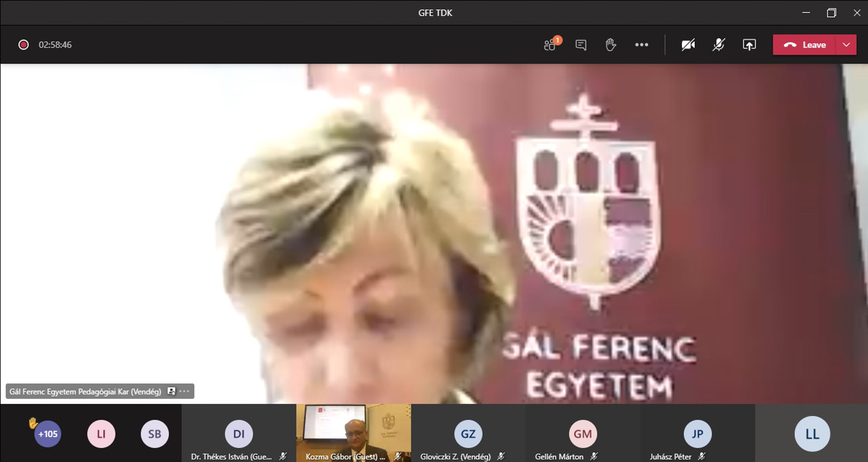868x462 pixels.
Task: Open the participants panel icon
Action: (x=550, y=45)
